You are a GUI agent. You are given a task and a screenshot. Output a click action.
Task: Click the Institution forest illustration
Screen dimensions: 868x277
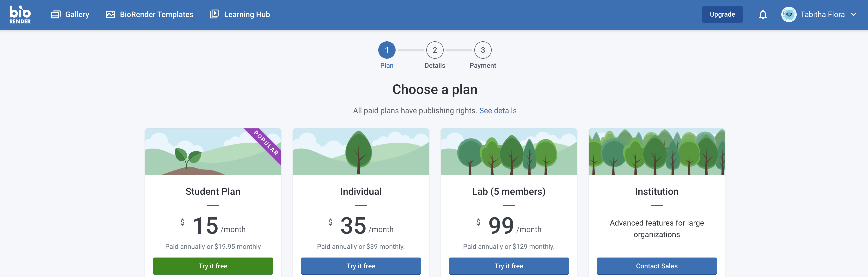coord(656,151)
